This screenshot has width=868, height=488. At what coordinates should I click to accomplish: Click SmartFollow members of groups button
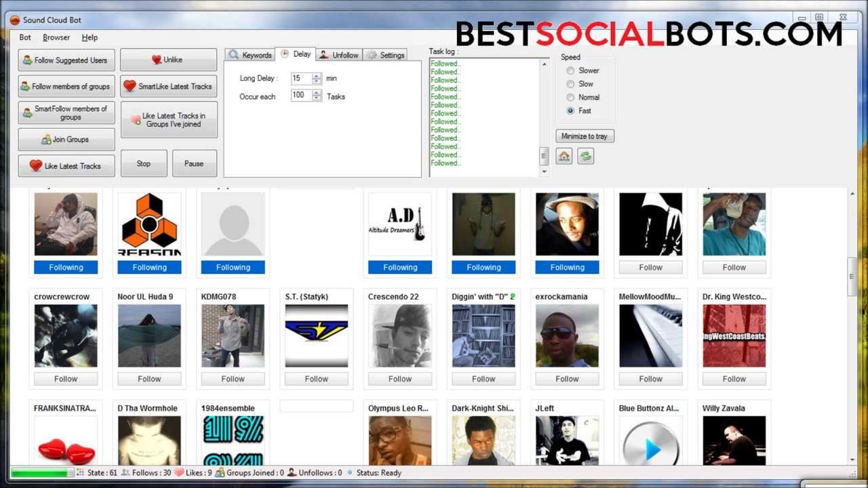[x=66, y=113]
